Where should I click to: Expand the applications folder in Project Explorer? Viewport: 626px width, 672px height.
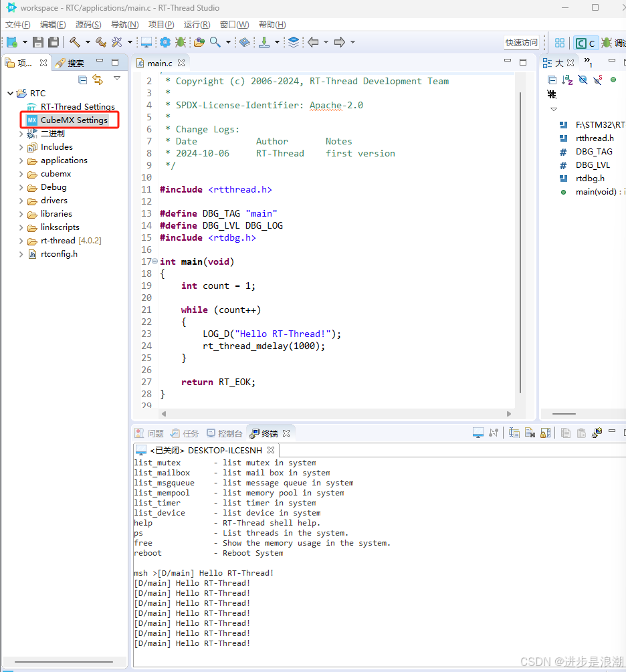(x=21, y=160)
